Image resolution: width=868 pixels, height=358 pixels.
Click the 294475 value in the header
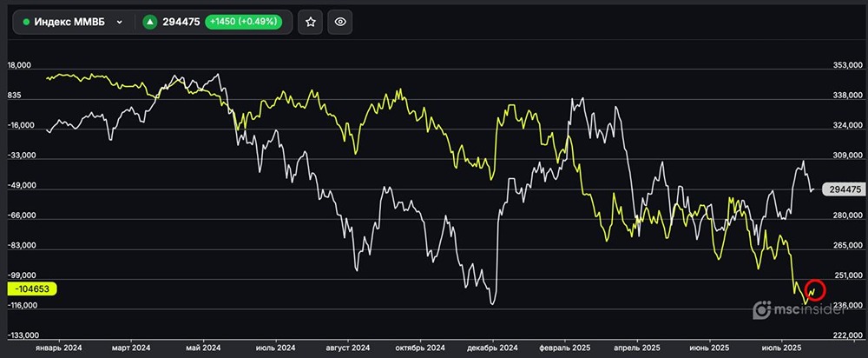tap(181, 23)
